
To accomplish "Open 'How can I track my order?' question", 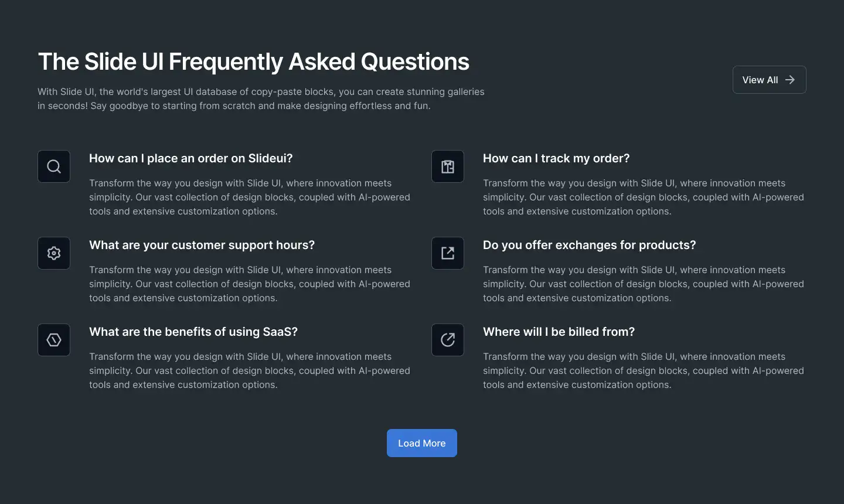I will 556,158.
